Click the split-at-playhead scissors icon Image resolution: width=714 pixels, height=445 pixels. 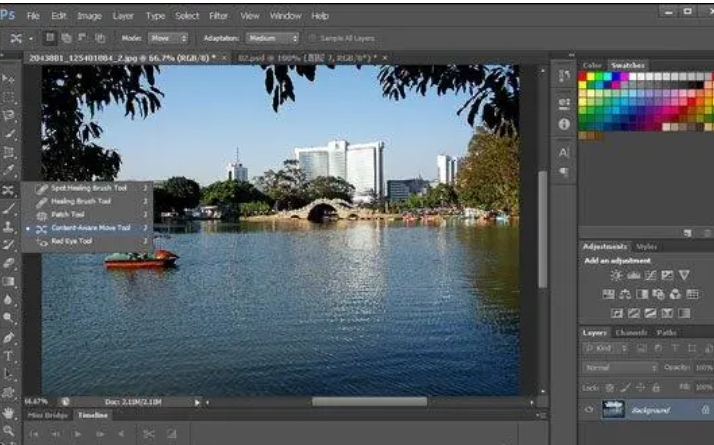(x=148, y=434)
